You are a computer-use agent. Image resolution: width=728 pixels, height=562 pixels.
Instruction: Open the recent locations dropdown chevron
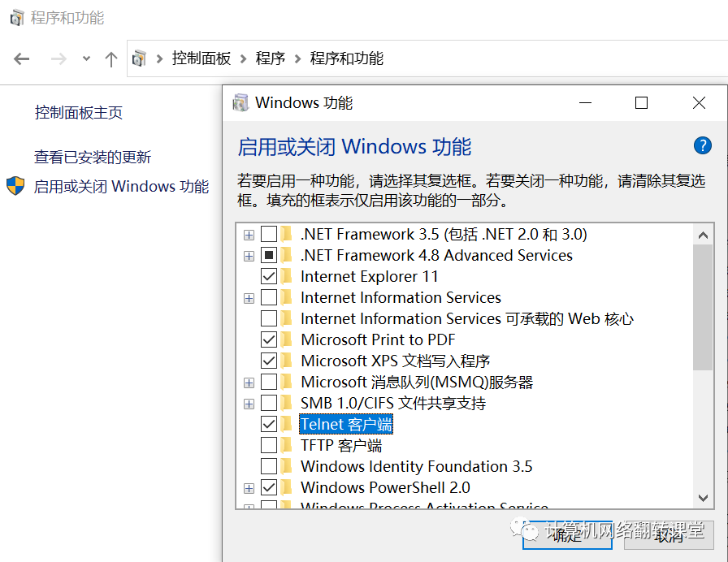click(86, 59)
